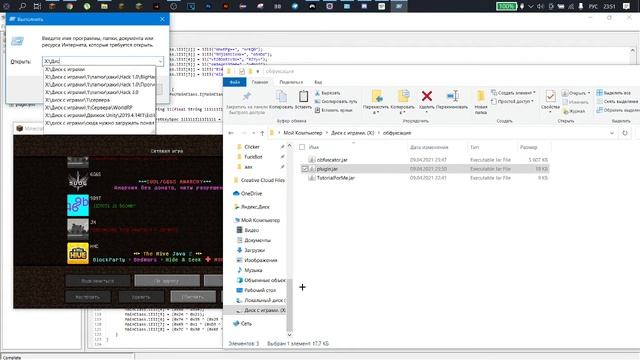Click the Copy to (Копировать в) folder icon
This screenshot has width=640, height=360.
pos(403,96)
